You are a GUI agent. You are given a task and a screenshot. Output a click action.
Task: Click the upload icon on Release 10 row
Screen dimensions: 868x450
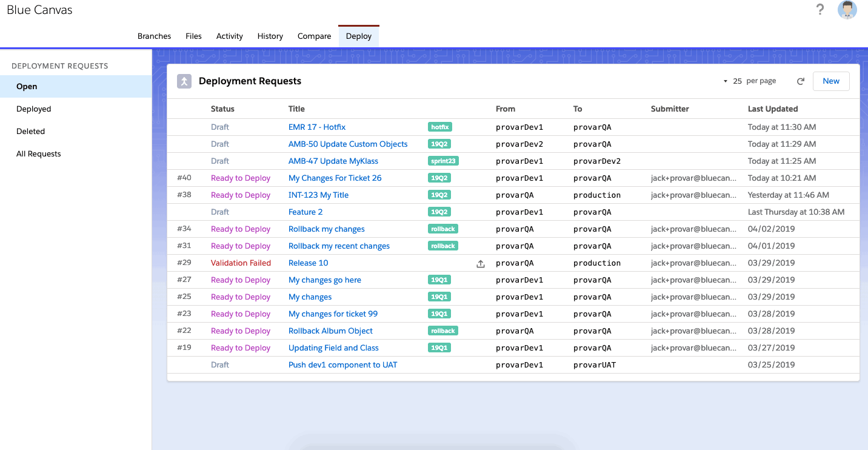pyautogui.click(x=481, y=264)
